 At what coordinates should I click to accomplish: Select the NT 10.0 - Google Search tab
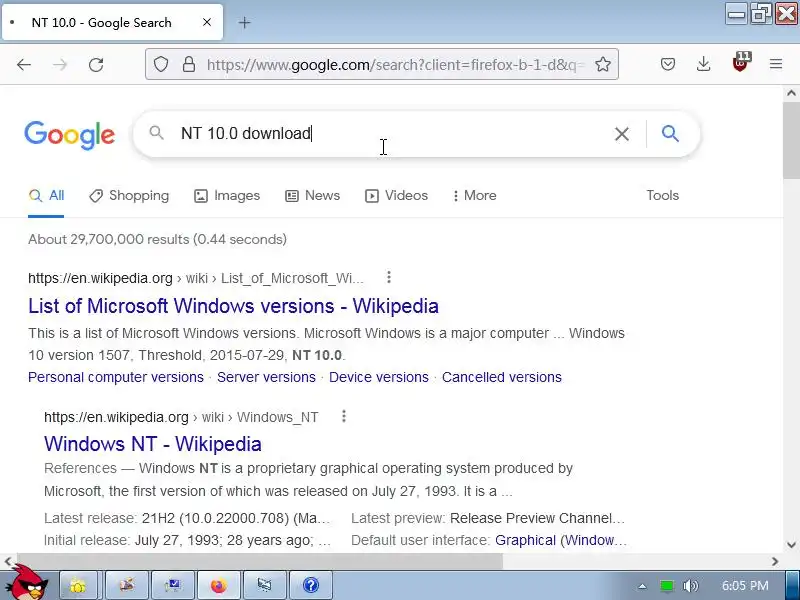[112, 22]
